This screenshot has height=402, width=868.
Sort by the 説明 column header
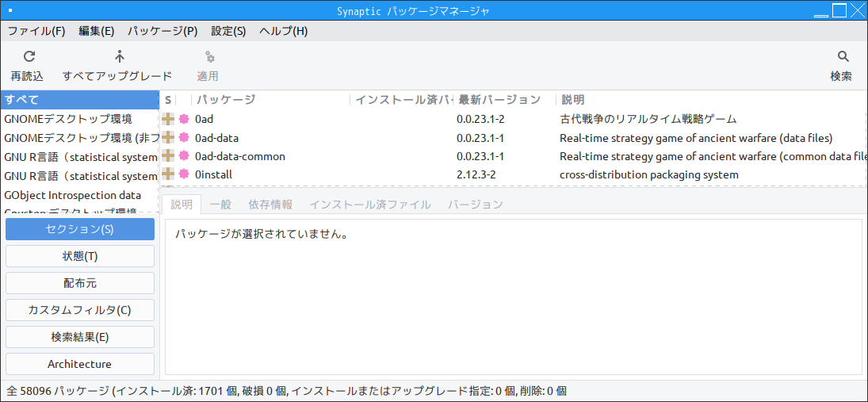tap(711, 100)
